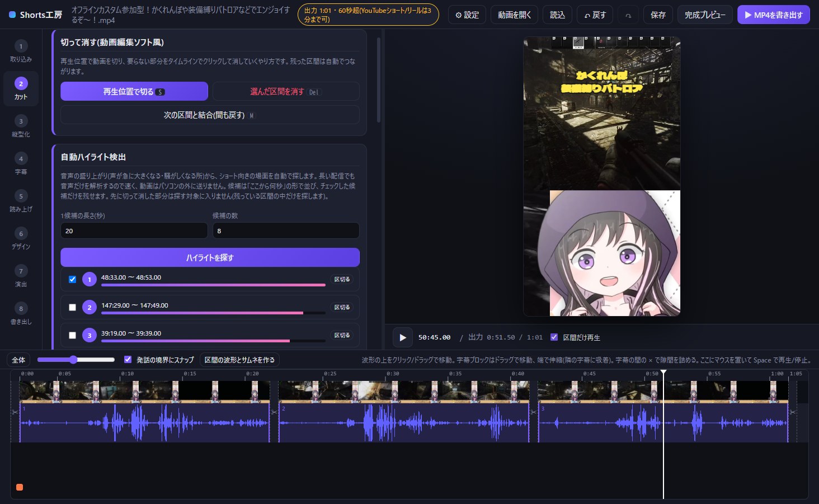Viewport: 819px width, 504px height.
Task: Click 動画を開く button
Action: (x=515, y=15)
